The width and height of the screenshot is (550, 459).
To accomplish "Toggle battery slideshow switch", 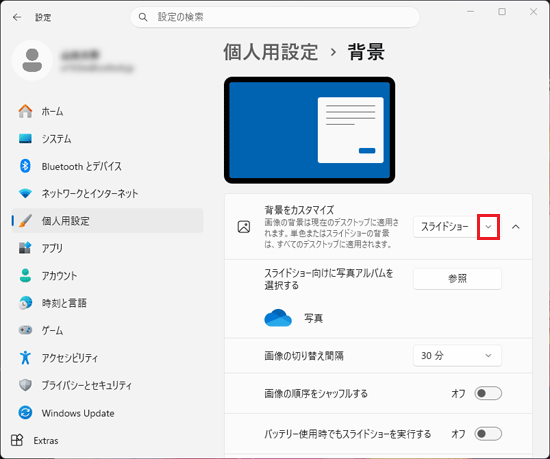I will [x=488, y=434].
